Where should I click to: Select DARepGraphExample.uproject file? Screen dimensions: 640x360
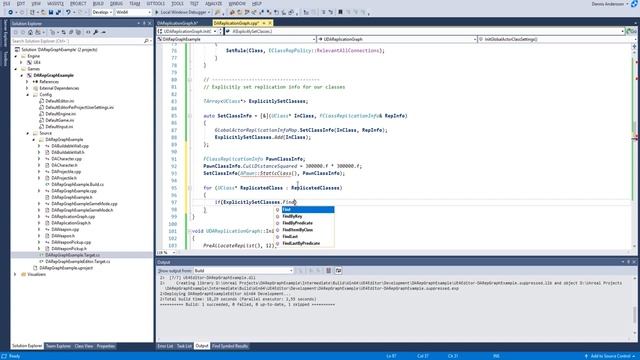pyautogui.click(x=66, y=268)
